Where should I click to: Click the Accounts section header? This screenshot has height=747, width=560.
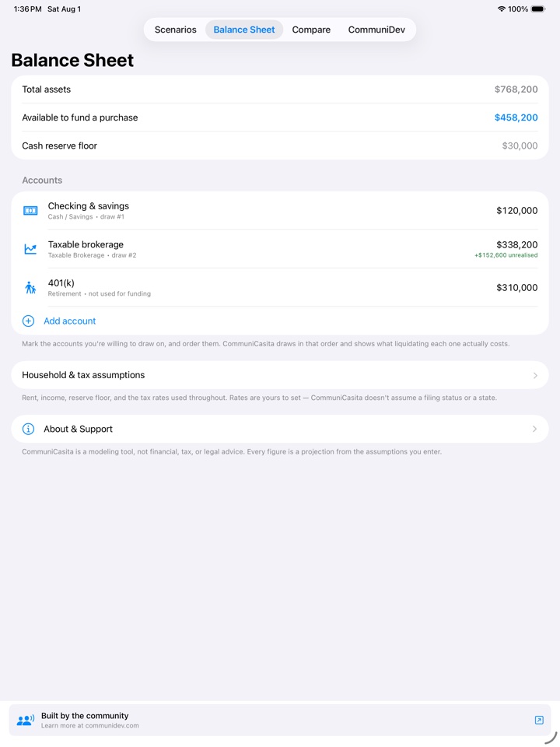(42, 180)
